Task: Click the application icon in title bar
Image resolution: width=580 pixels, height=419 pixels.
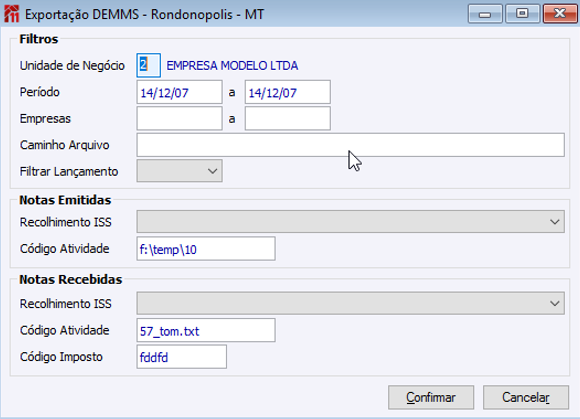Action: tap(11, 14)
